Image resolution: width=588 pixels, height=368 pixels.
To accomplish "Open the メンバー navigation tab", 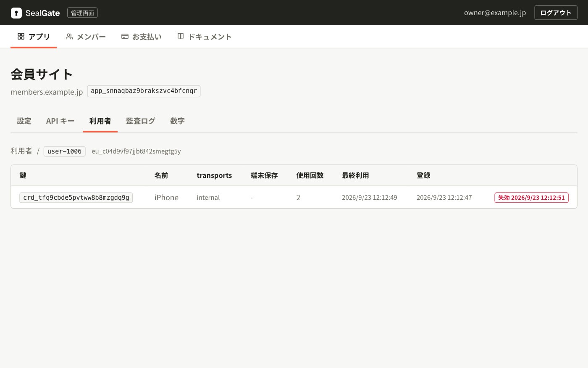I will 86,37.
